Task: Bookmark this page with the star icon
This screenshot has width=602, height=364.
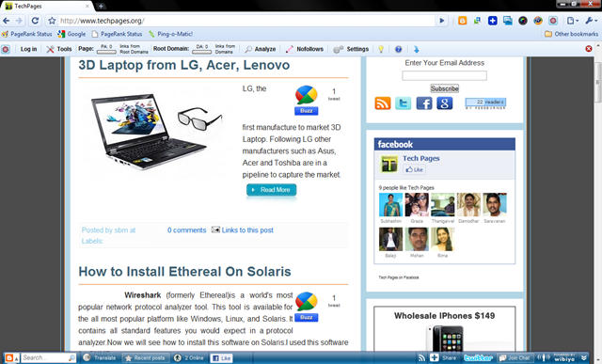Action: click(x=52, y=21)
